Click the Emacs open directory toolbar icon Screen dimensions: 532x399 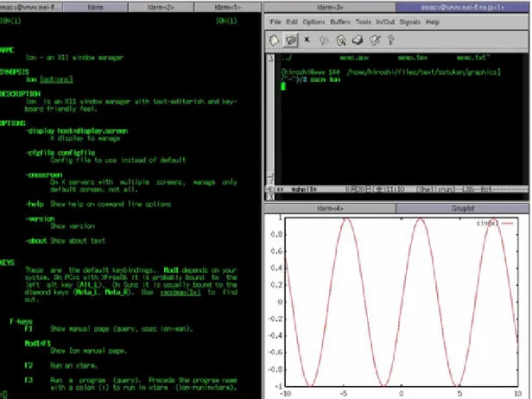click(291, 41)
